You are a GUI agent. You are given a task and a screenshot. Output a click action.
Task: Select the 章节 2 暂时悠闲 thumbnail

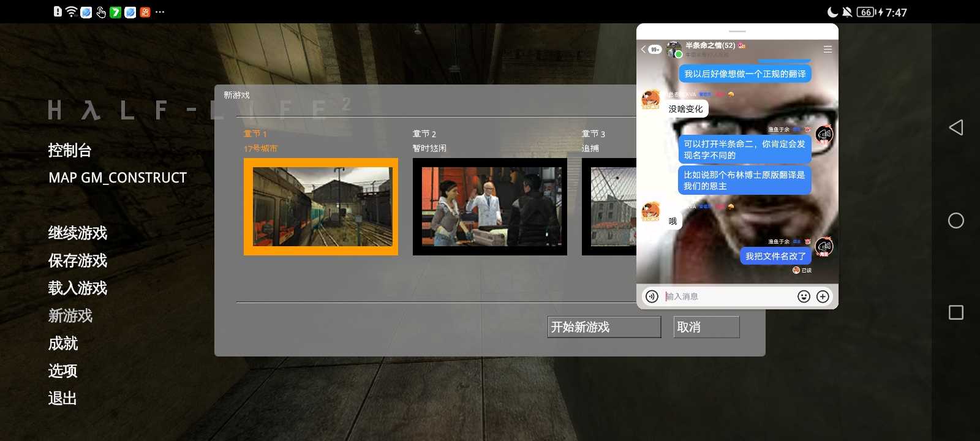490,206
